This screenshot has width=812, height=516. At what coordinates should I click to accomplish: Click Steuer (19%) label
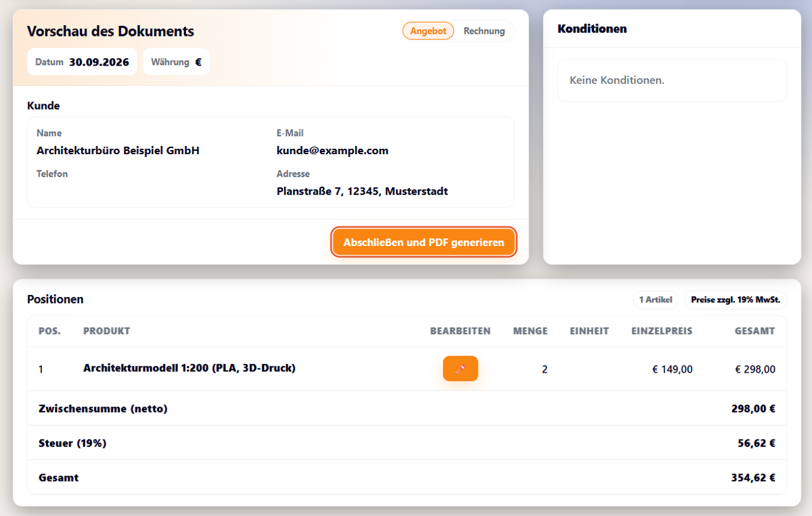click(x=72, y=443)
